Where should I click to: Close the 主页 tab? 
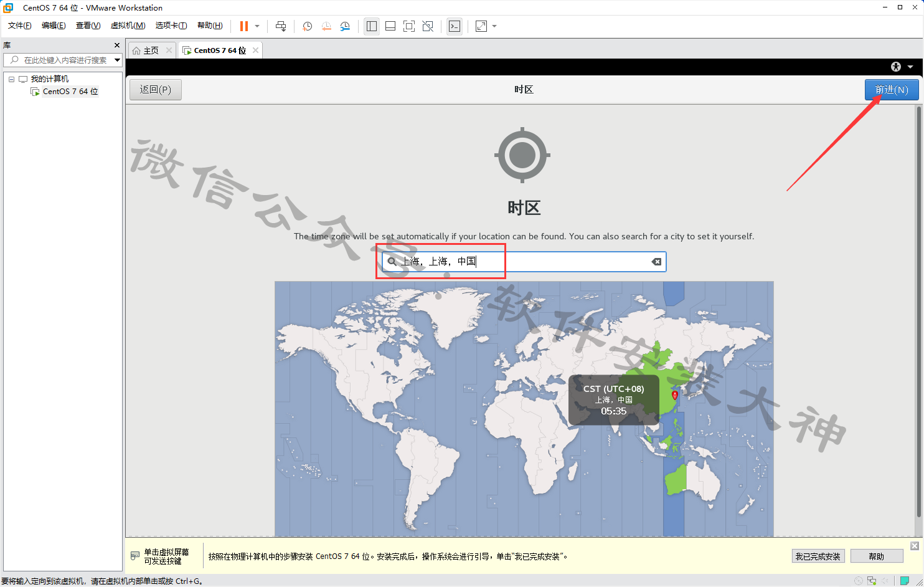tap(169, 50)
